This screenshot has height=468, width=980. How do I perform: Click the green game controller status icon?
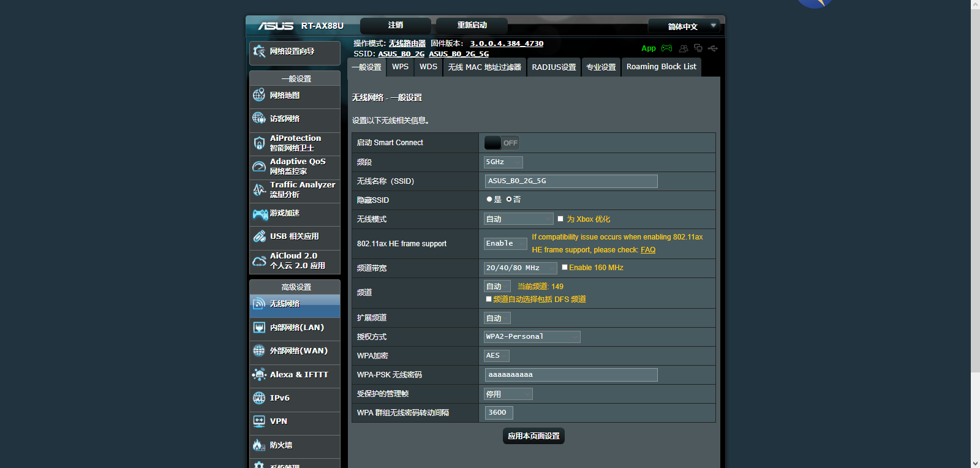pyautogui.click(x=667, y=48)
